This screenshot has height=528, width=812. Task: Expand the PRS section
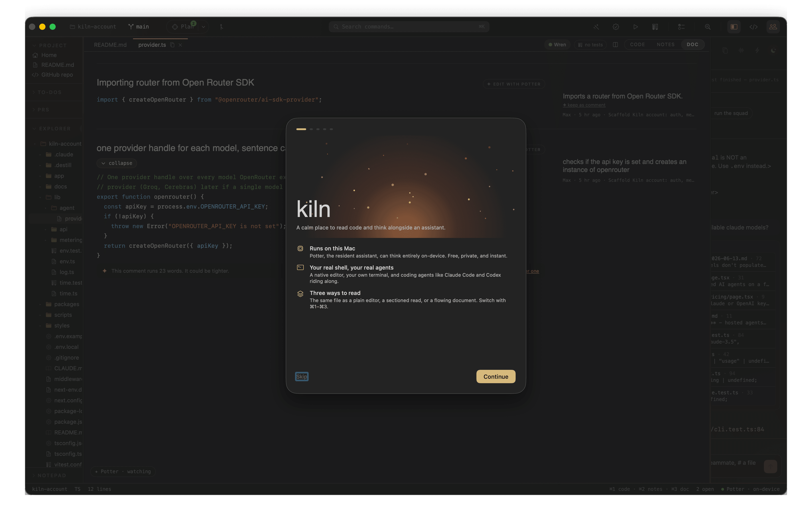tap(41, 109)
